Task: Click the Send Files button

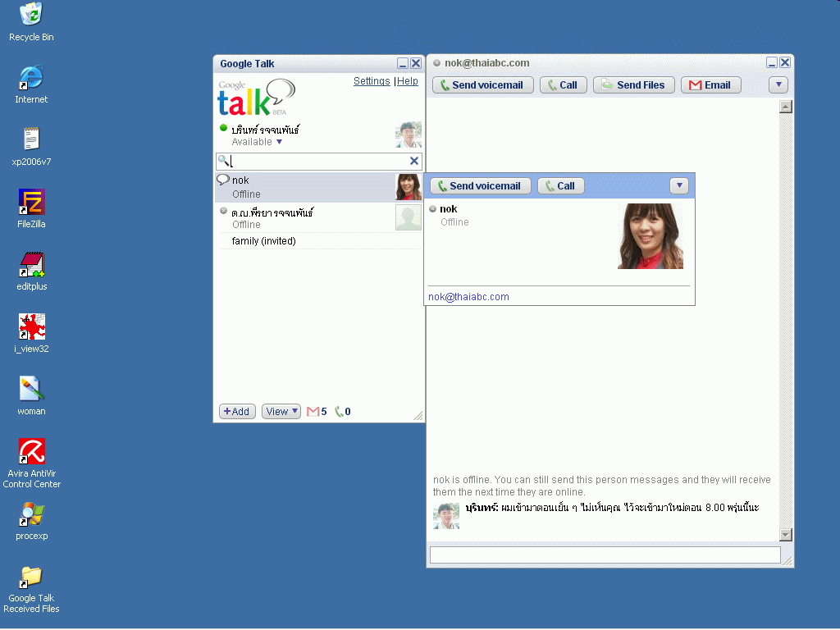Action: (x=633, y=85)
